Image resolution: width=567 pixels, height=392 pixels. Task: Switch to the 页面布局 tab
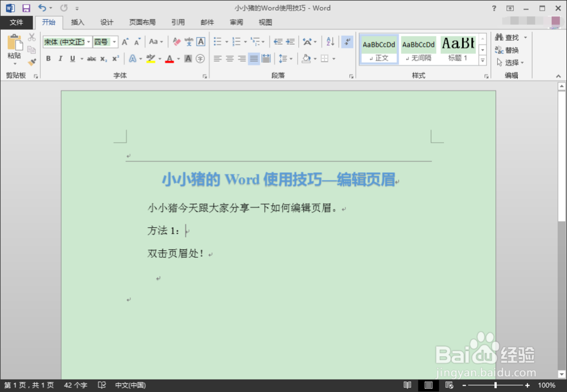coord(142,23)
